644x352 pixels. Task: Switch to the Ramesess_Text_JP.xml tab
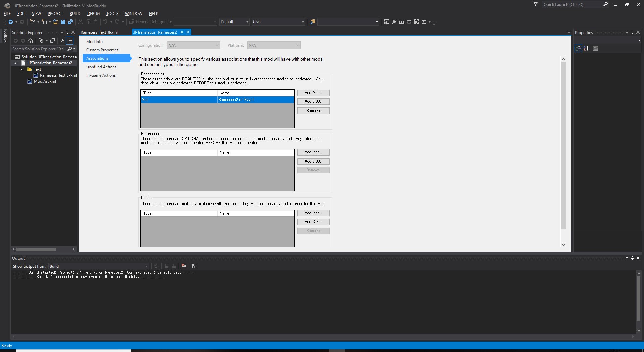[x=99, y=32]
